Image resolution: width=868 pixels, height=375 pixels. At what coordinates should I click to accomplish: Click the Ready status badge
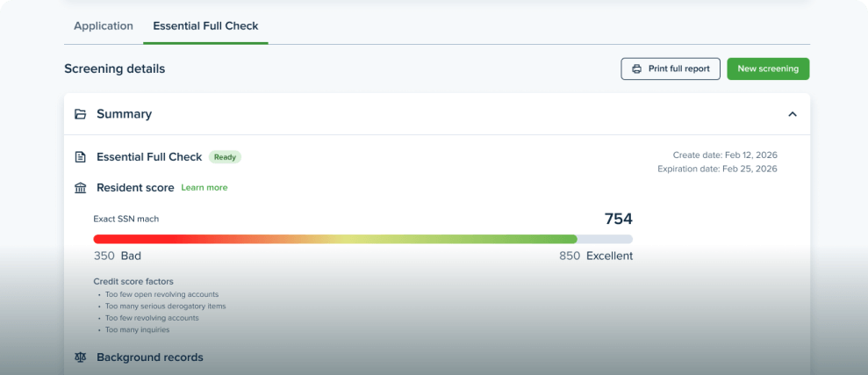225,157
